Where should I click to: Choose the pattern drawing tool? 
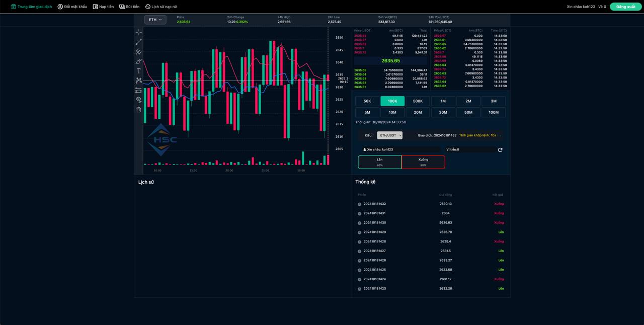coord(138,80)
